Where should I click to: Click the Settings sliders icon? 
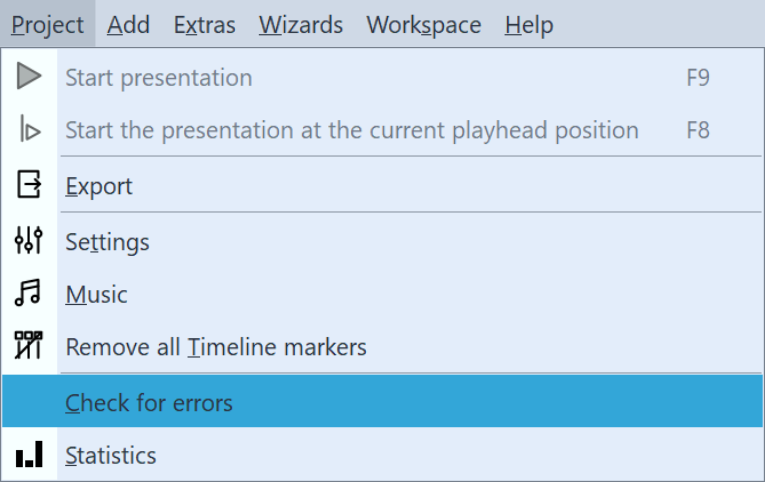tap(29, 241)
